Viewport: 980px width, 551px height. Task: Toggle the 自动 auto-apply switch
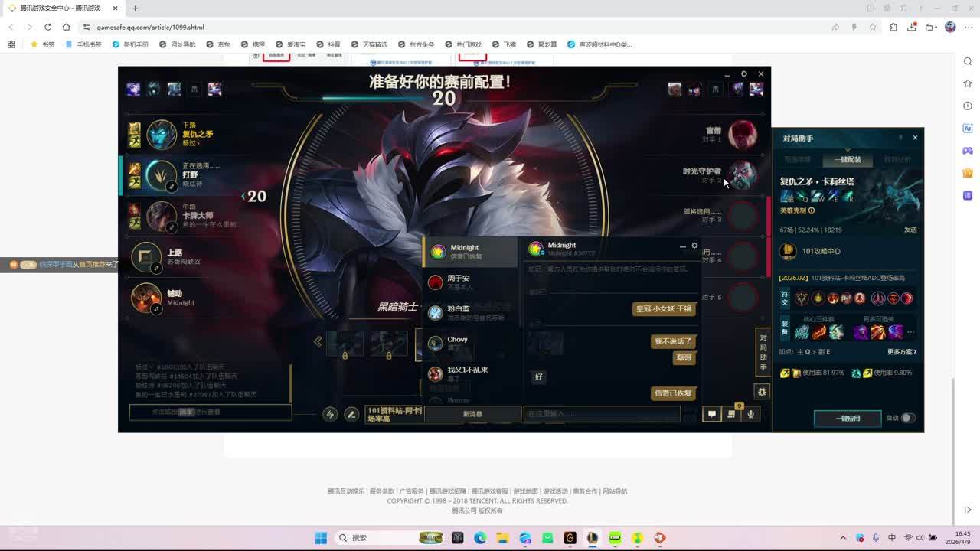pyautogui.click(x=907, y=418)
